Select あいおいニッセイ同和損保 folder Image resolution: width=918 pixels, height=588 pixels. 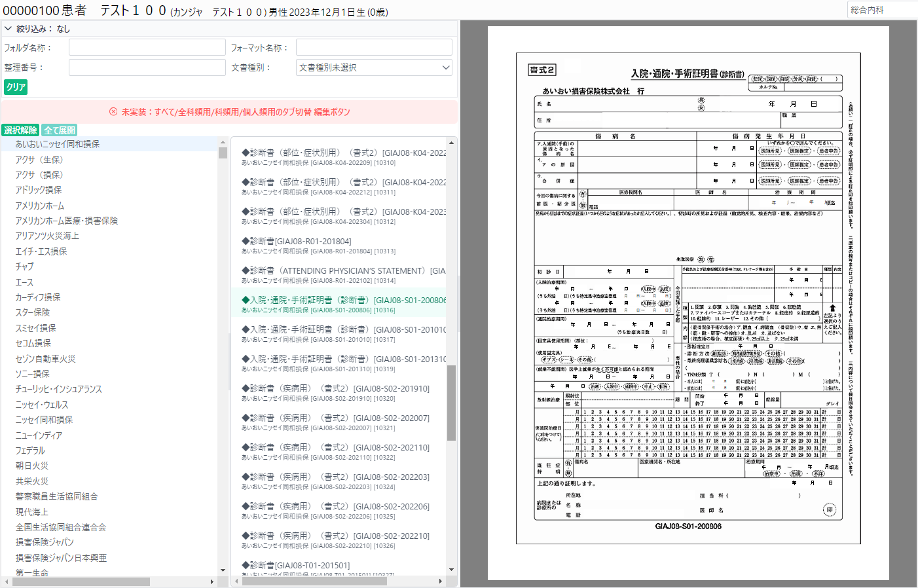(x=110, y=144)
